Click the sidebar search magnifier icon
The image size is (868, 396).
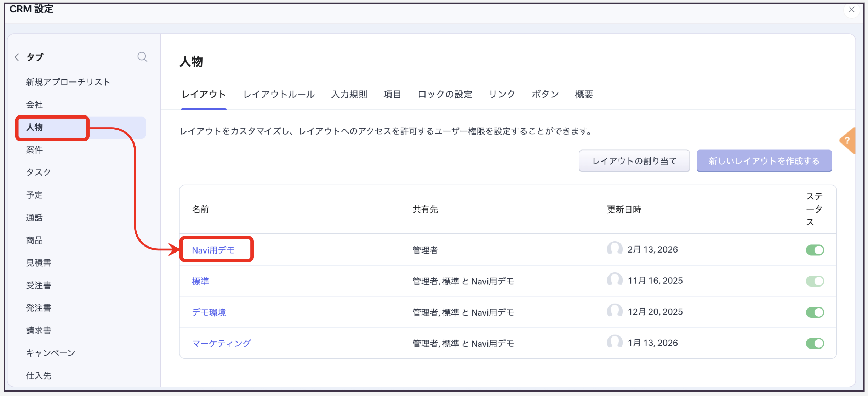[142, 57]
